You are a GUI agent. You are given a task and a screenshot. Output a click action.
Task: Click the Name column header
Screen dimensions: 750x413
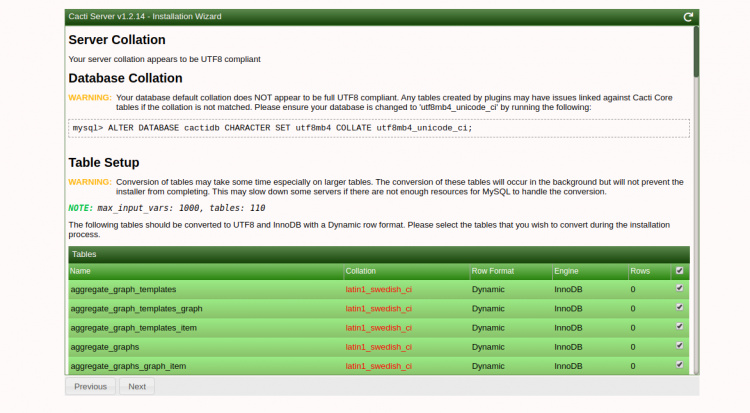[x=81, y=271]
